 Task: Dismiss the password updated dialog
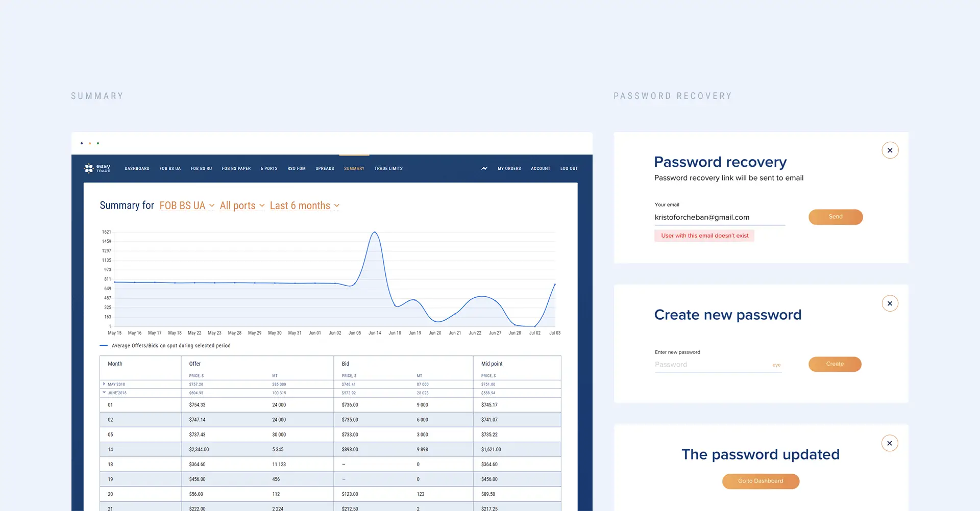889,443
